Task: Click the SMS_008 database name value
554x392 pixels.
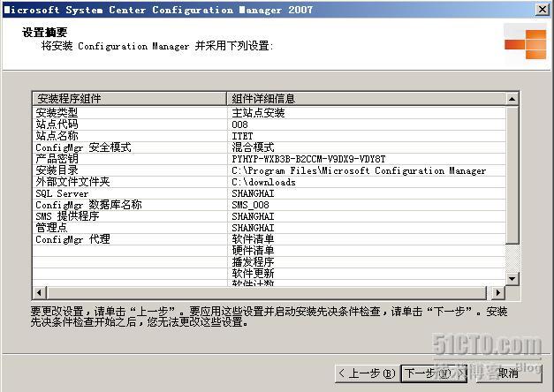Action: tap(251, 205)
